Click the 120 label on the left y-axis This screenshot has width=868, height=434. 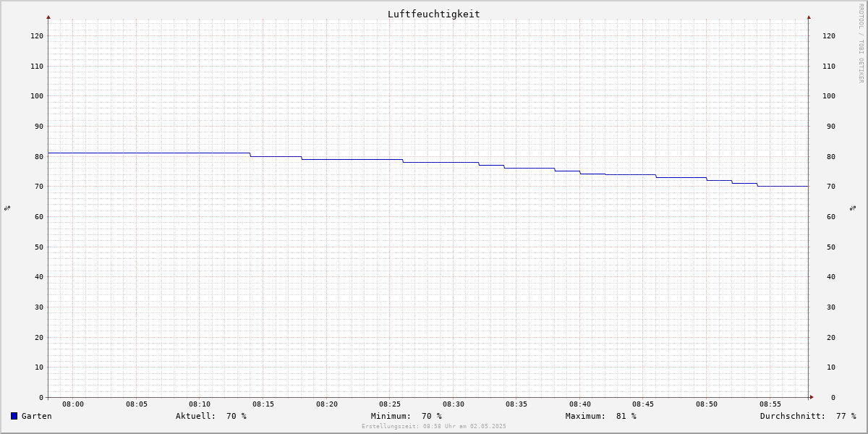[x=37, y=35]
